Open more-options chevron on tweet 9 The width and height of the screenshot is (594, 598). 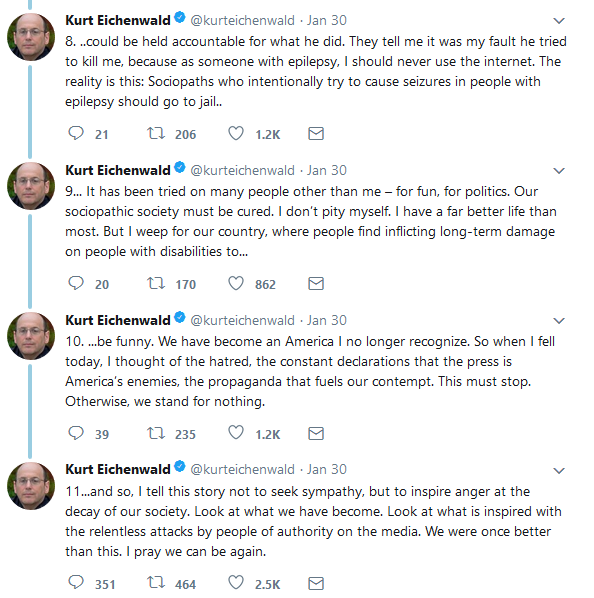(559, 170)
